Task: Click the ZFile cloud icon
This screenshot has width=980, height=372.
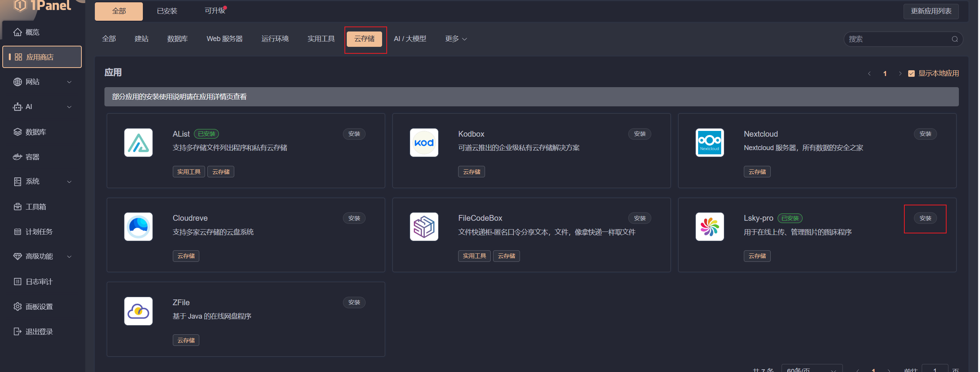Action: [138, 311]
